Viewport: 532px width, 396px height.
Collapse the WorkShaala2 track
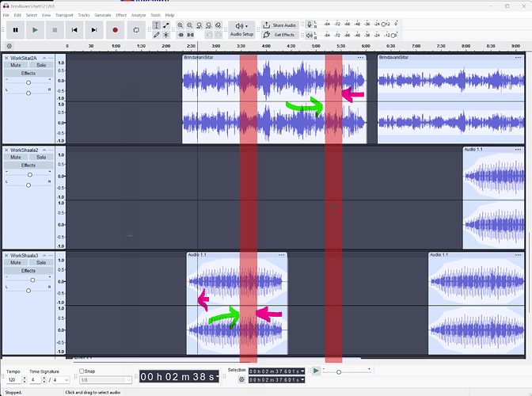pos(44,150)
